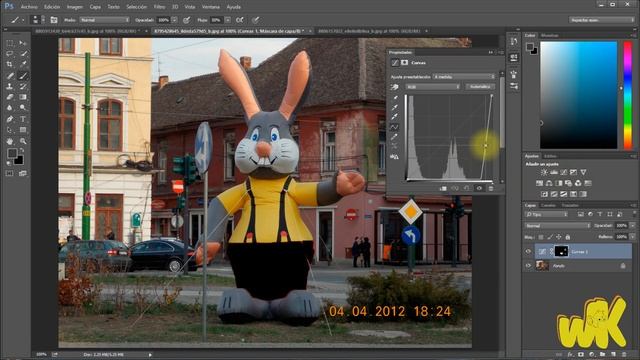Open the brush Modo dropdown
The width and height of the screenshot is (640, 360).
point(104,20)
